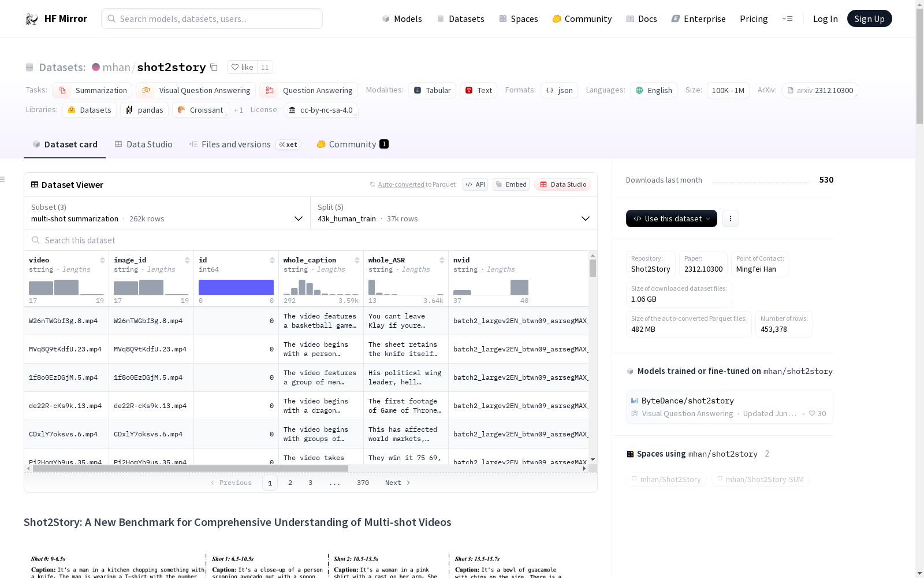Click the heart like button

click(x=242, y=67)
